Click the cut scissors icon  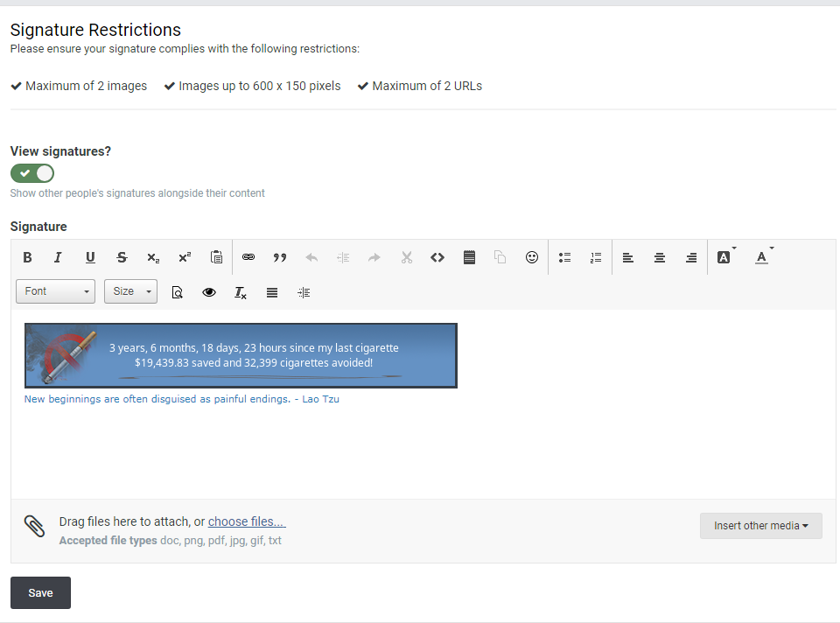[407, 257]
